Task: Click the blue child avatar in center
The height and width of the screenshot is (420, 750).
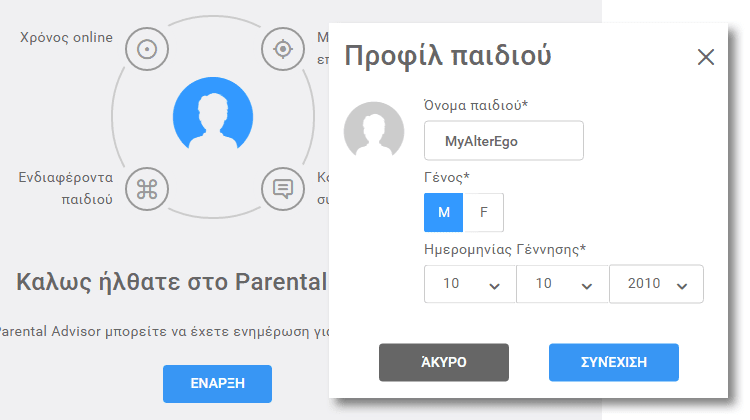Action: 213,115
